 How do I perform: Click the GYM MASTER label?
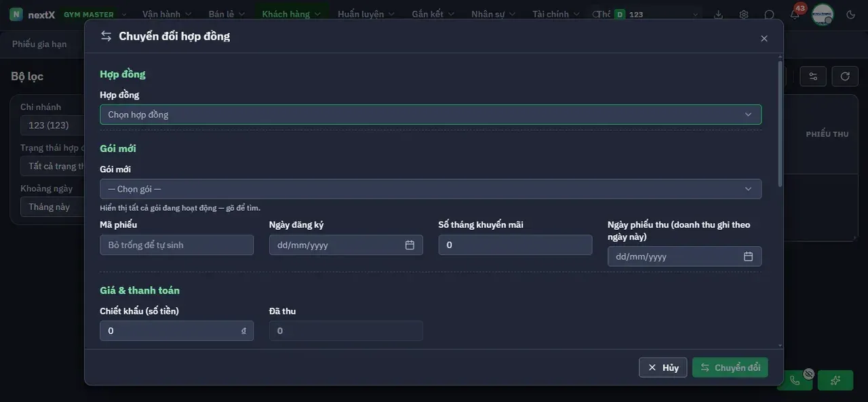(89, 14)
